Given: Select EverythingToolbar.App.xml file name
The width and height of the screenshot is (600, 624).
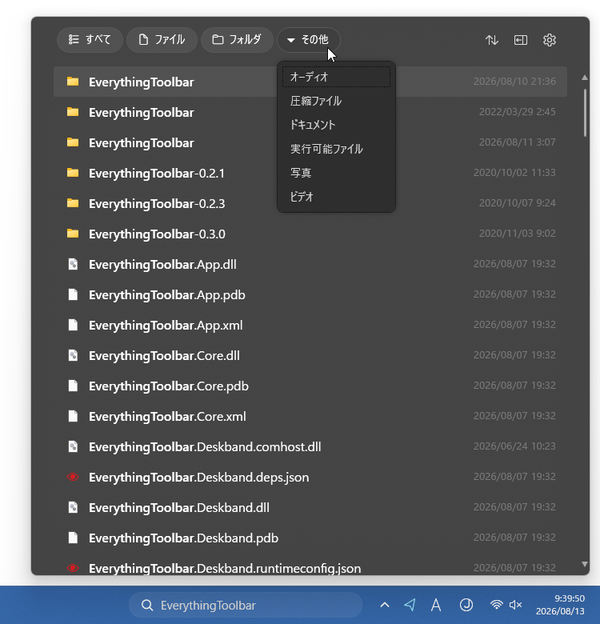Looking at the screenshot, I should point(166,325).
